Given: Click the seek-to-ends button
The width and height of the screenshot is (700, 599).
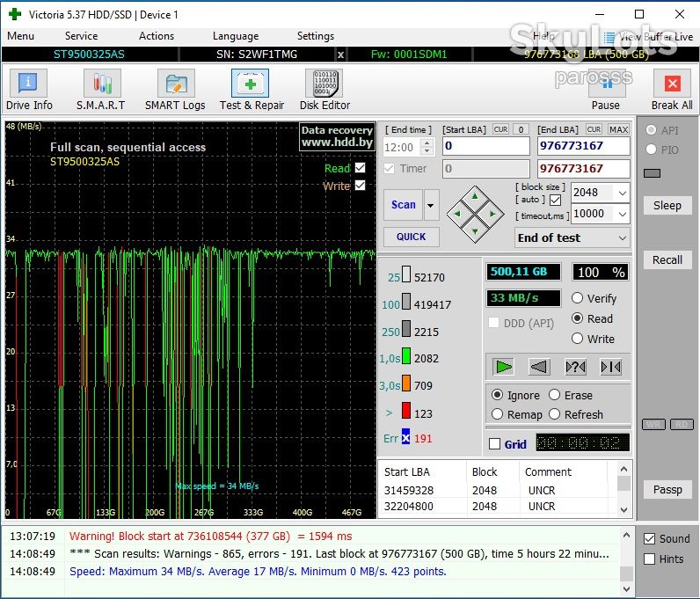Looking at the screenshot, I should (x=610, y=367).
